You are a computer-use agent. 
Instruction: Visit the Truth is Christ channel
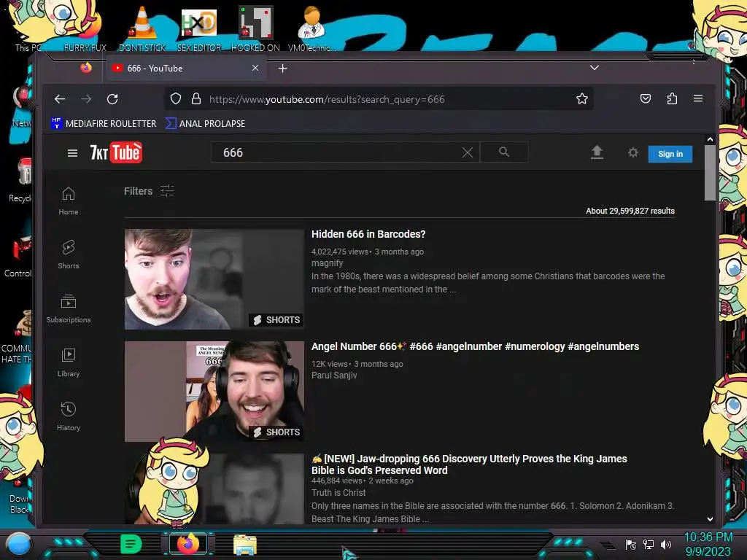[x=338, y=493]
